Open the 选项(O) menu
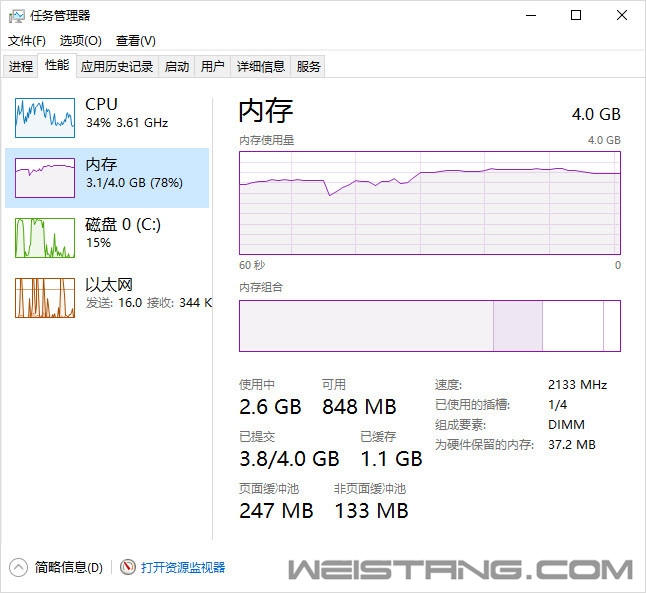 tap(80, 41)
